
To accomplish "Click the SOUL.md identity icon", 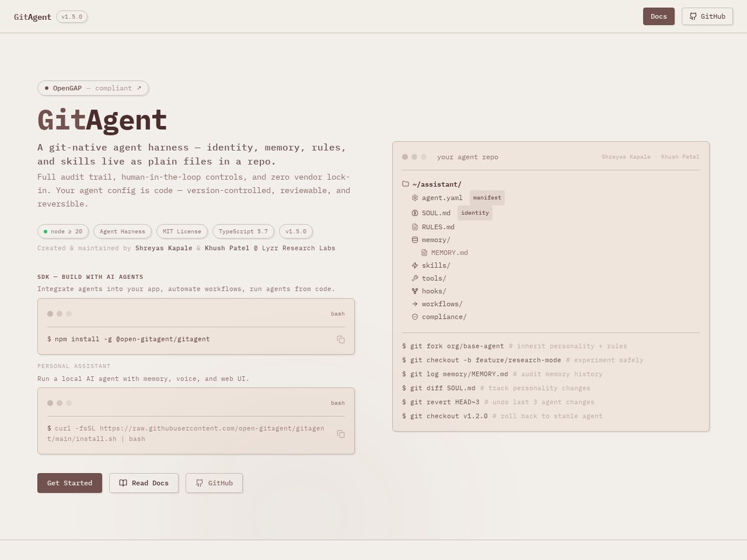I will (415, 213).
